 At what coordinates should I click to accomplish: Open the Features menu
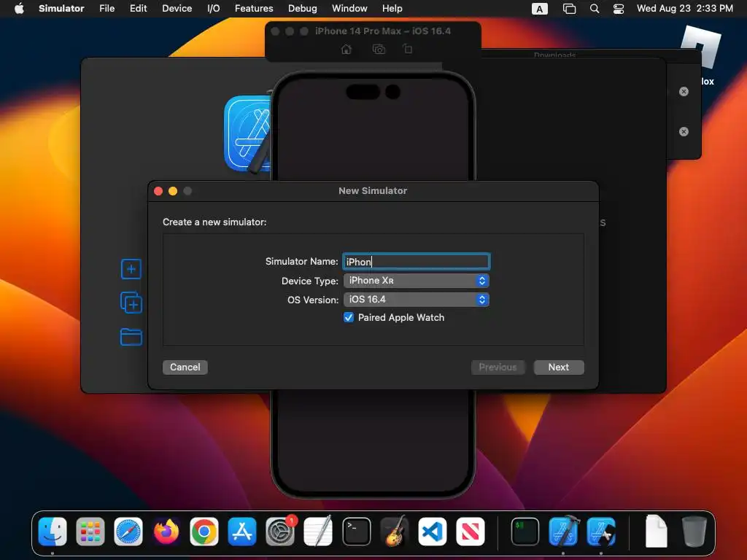(254, 8)
